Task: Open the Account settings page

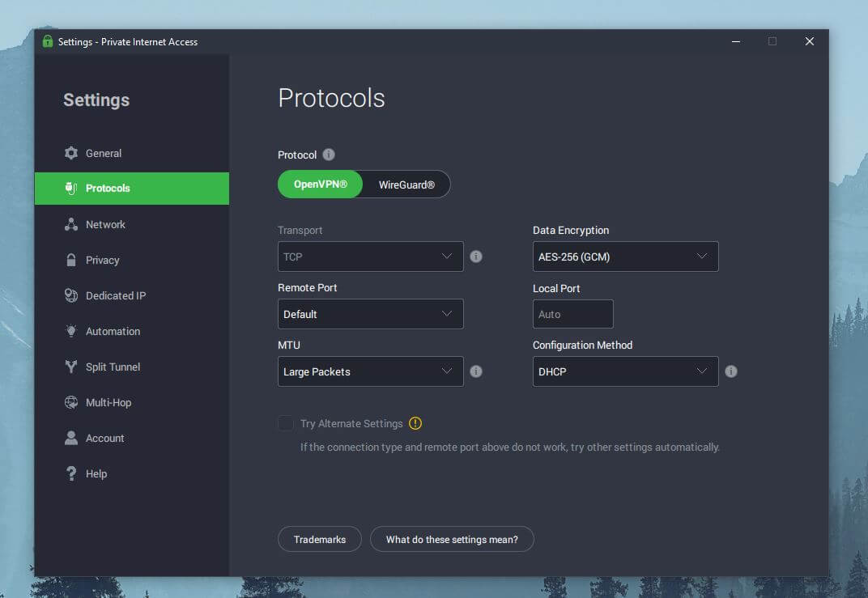Action: (132, 438)
